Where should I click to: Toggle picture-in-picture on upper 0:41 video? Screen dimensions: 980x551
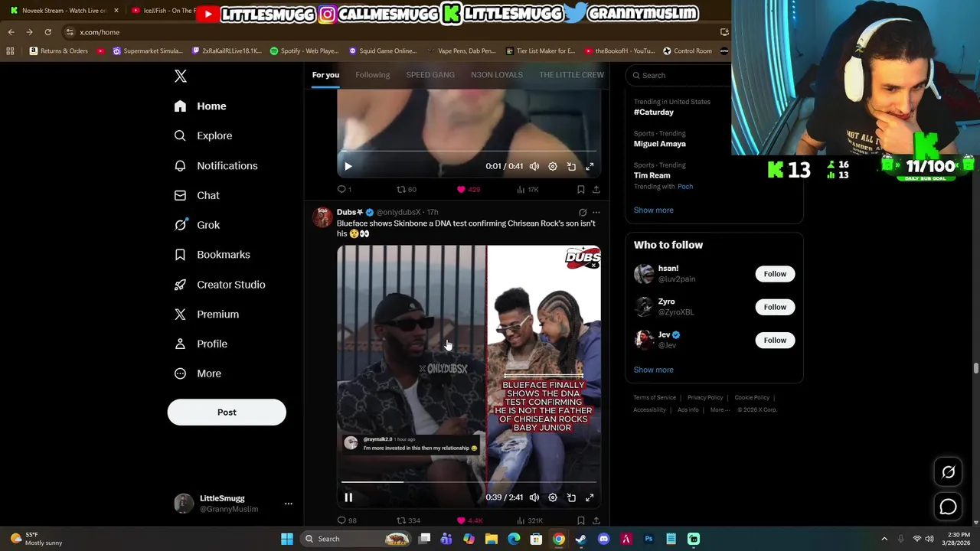point(571,166)
